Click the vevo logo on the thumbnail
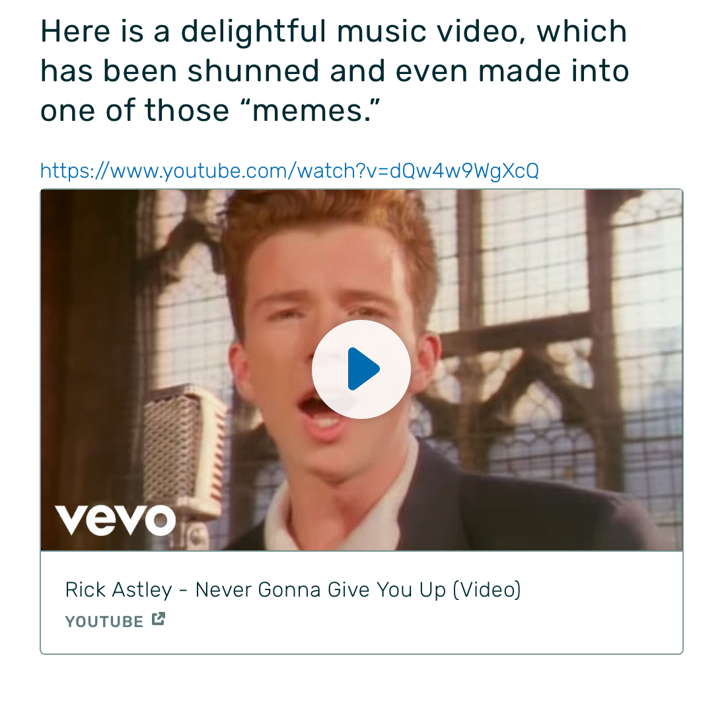 pos(115,520)
